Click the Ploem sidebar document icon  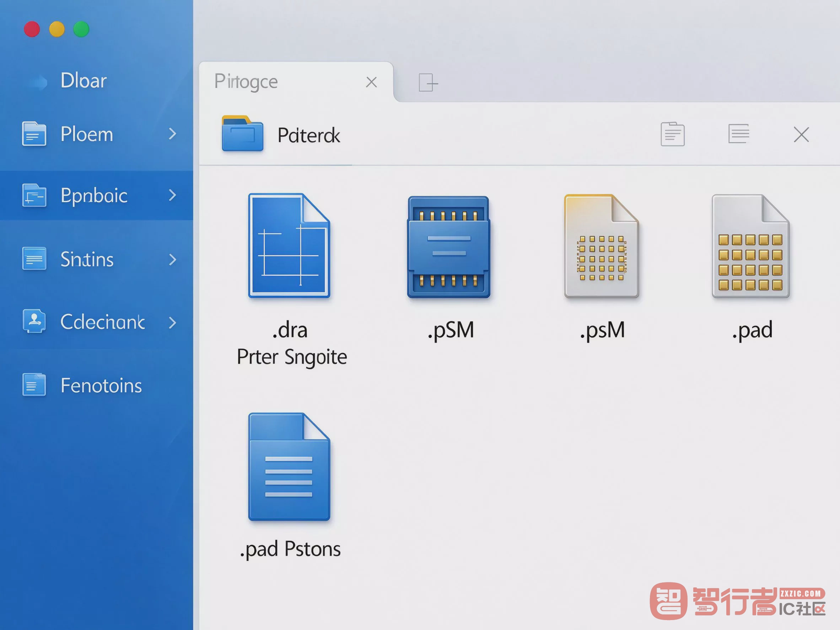pos(34,134)
